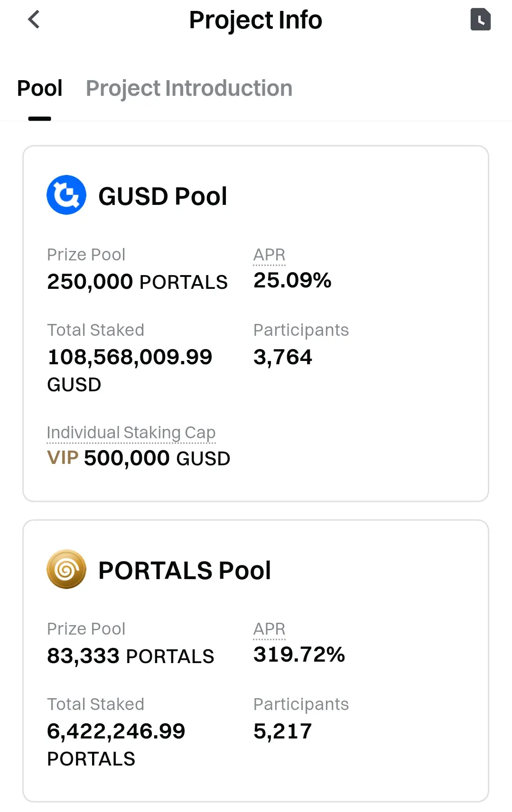Viewport: 512px width, 812px height.
Task: Tap the PORTALS Pool title
Action: (185, 570)
